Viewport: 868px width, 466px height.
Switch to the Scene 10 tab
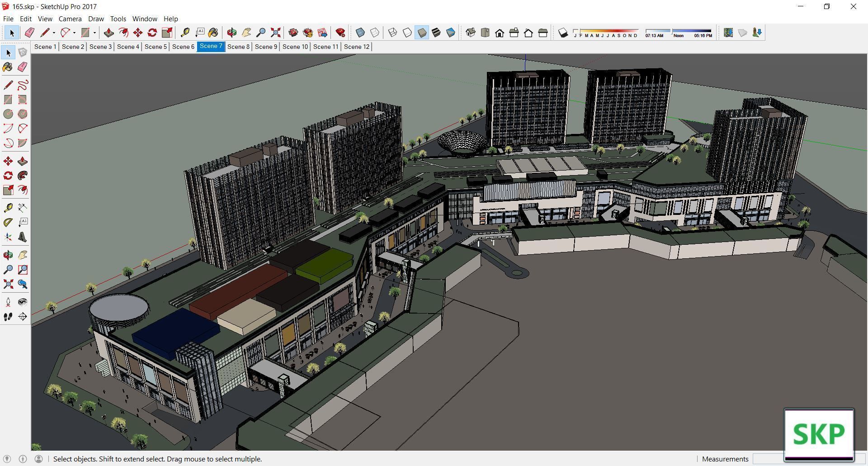[295, 47]
